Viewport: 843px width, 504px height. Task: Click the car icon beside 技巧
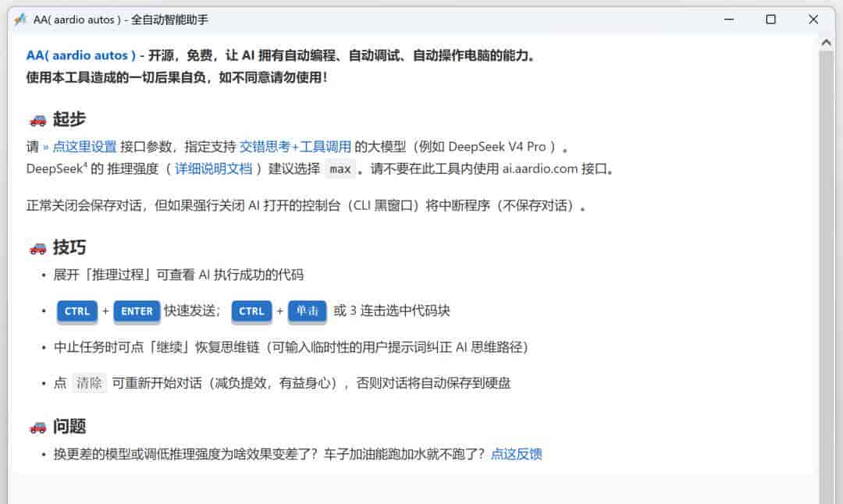(x=37, y=248)
